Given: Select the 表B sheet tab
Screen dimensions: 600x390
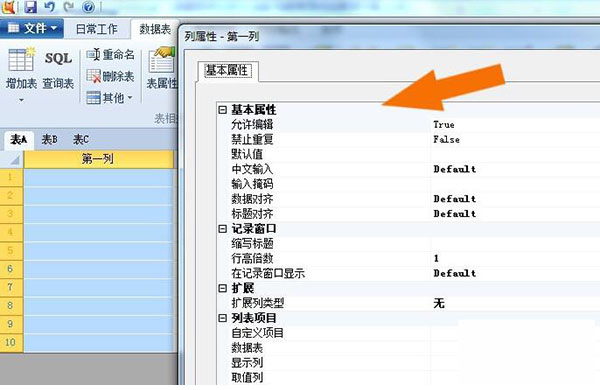Looking at the screenshot, I should click(49, 140).
